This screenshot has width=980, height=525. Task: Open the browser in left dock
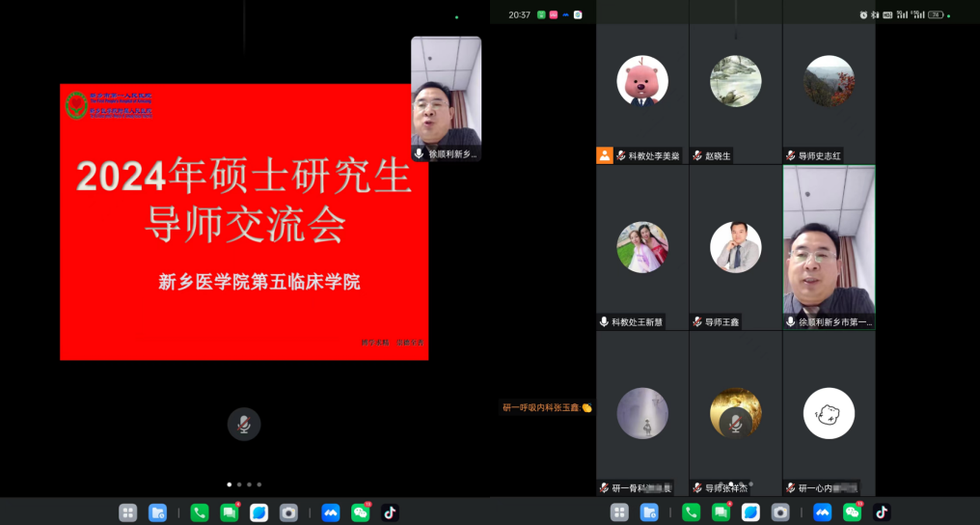(x=259, y=513)
